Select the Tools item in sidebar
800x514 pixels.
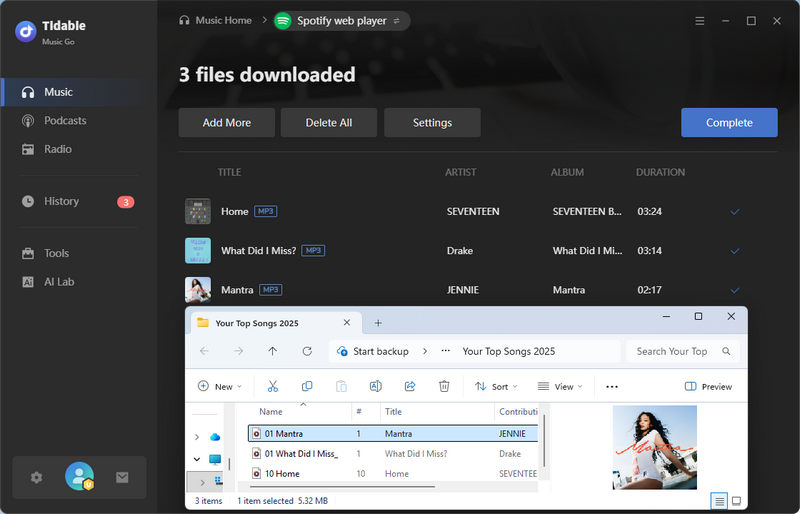click(56, 253)
